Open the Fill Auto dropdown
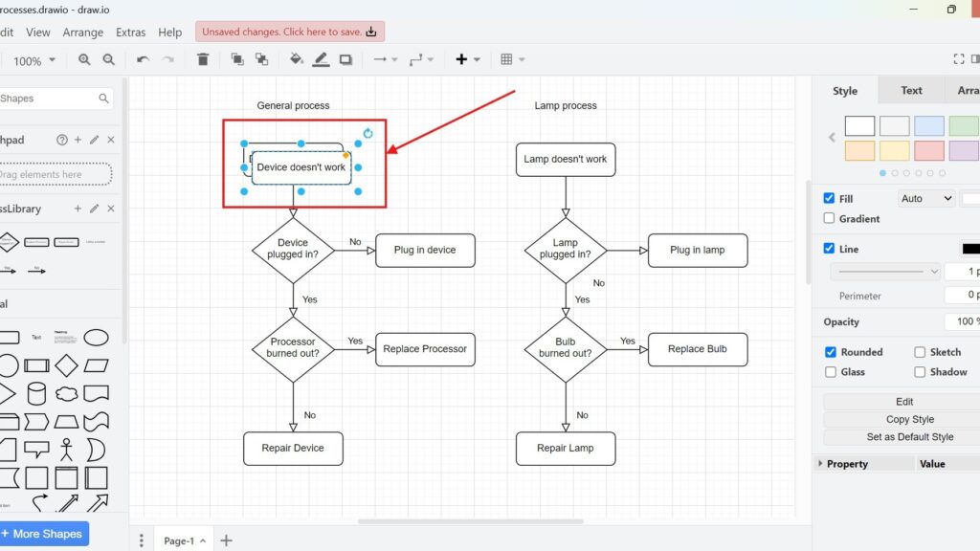 pyautogui.click(x=924, y=198)
